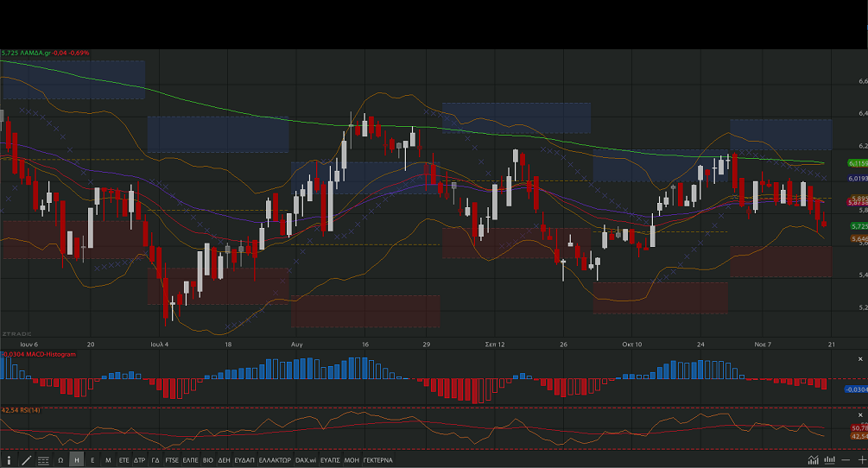Switch to the ΔΤΡ symbol tab
This screenshot has width=868, height=468.
(139, 460)
